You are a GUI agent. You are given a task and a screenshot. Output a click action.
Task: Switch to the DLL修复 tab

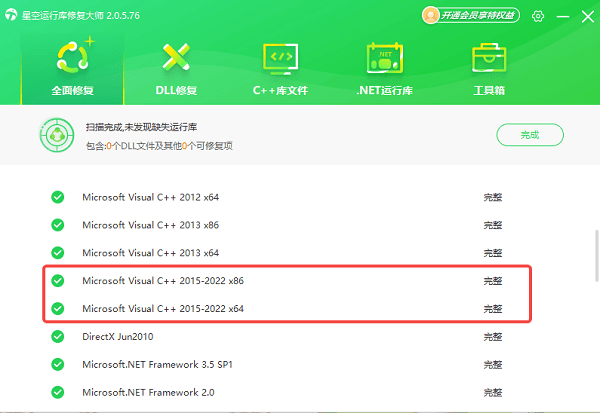tap(176, 69)
